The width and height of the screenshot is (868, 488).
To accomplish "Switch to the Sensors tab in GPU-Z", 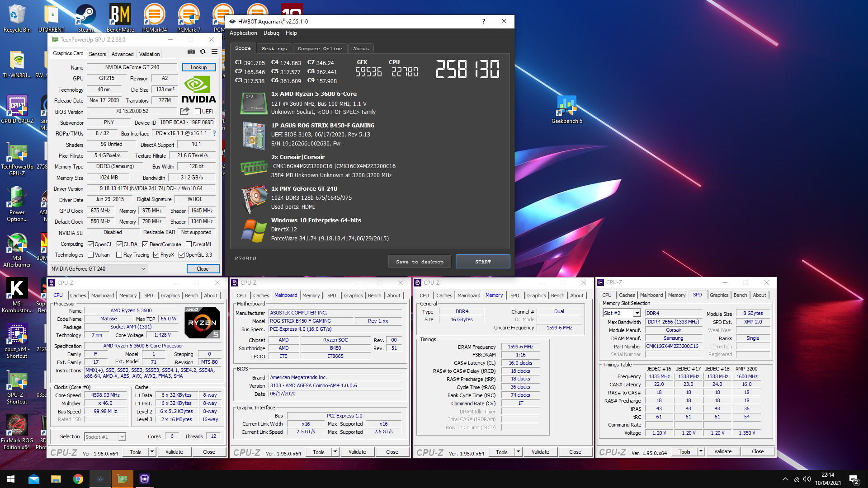I will click(97, 54).
